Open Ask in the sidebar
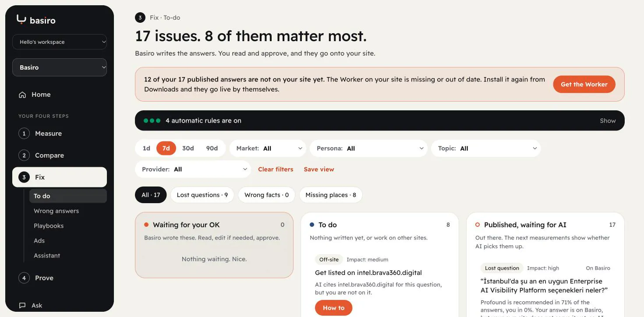The image size is (644, 317). 60,306
